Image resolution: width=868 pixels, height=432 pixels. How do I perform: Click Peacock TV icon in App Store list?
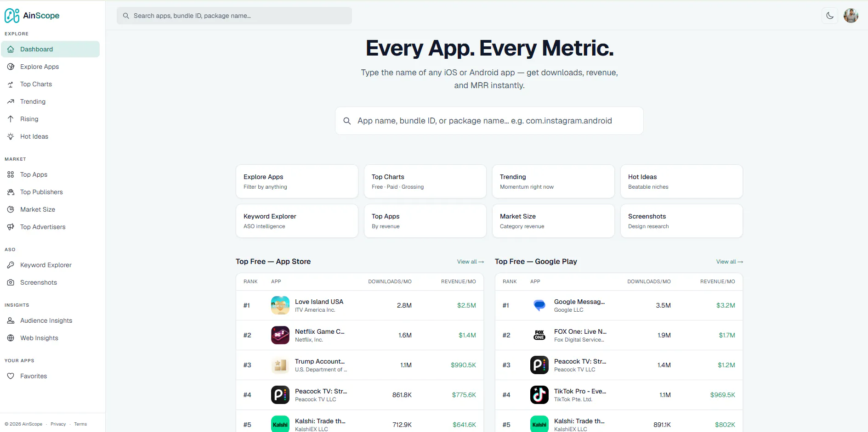(280, 395)
